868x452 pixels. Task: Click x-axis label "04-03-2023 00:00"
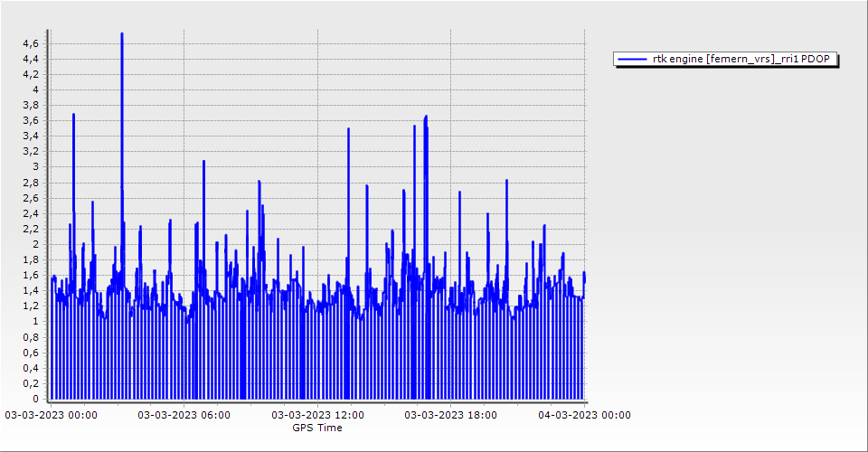584,415
